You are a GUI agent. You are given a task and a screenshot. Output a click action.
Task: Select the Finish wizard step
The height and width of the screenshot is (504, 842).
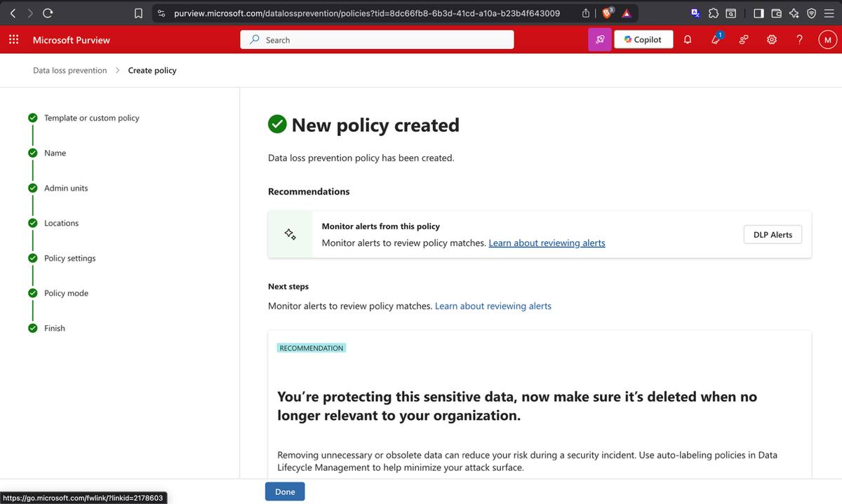[x=54, y=328]
